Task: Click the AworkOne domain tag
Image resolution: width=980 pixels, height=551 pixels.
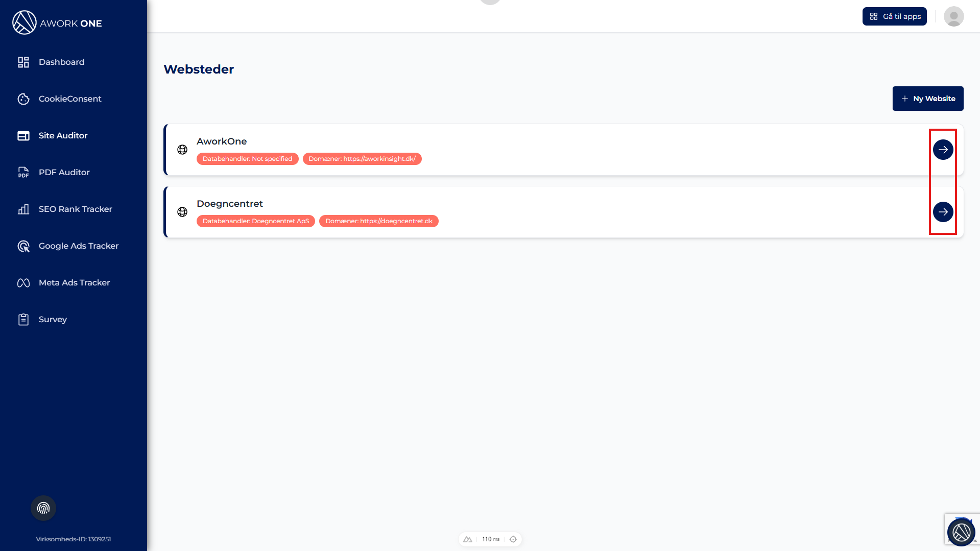Action: tap(362, 159)
